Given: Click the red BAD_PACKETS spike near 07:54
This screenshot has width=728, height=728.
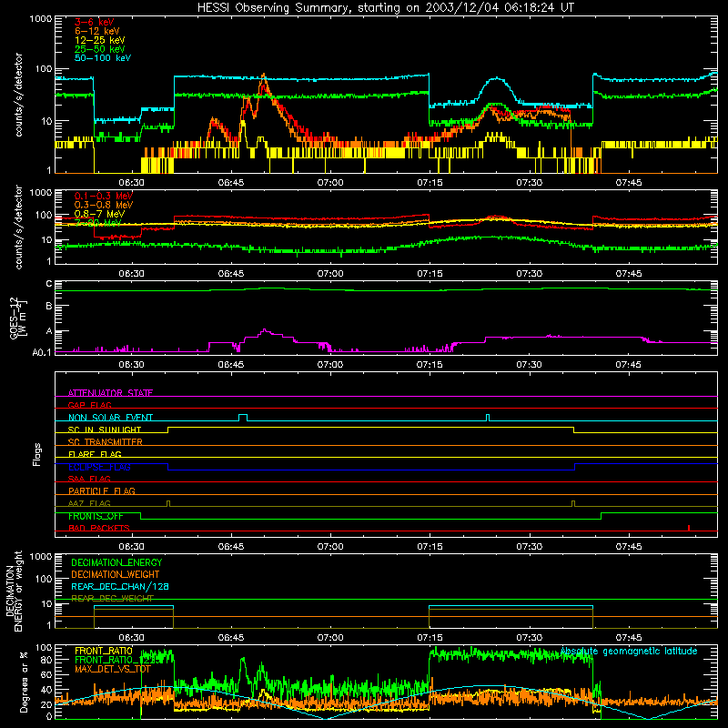Looking at the screenshot, I should coord(689,528).
